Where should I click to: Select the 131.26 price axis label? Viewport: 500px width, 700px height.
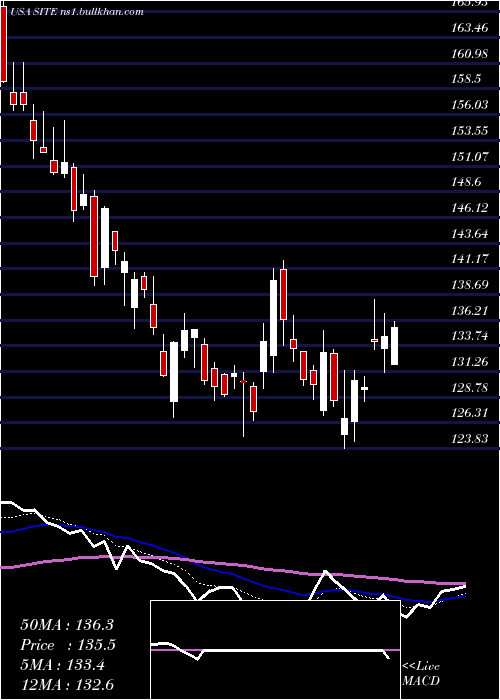(470, 362)
